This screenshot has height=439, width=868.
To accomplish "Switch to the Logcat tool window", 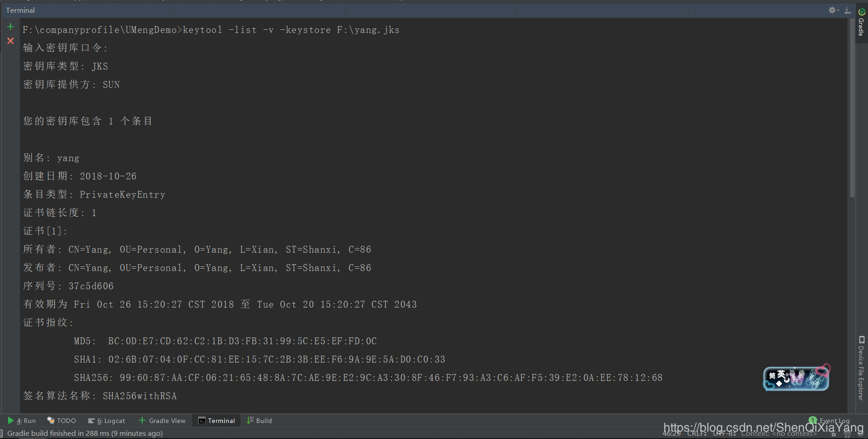I will (107, 421).
